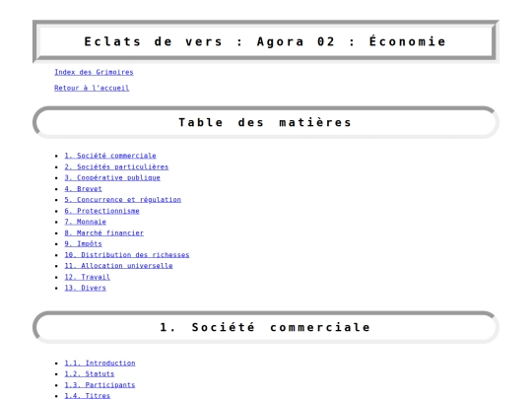Open 5. Concurrence et régulation
532x399 pixels.
tap(123, 200)
